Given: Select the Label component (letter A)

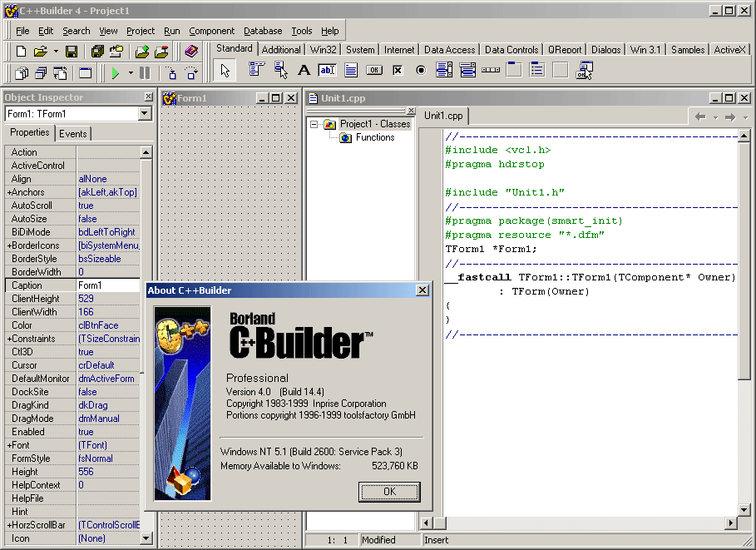Looking at the screenshot, I should tap(304, 70).
